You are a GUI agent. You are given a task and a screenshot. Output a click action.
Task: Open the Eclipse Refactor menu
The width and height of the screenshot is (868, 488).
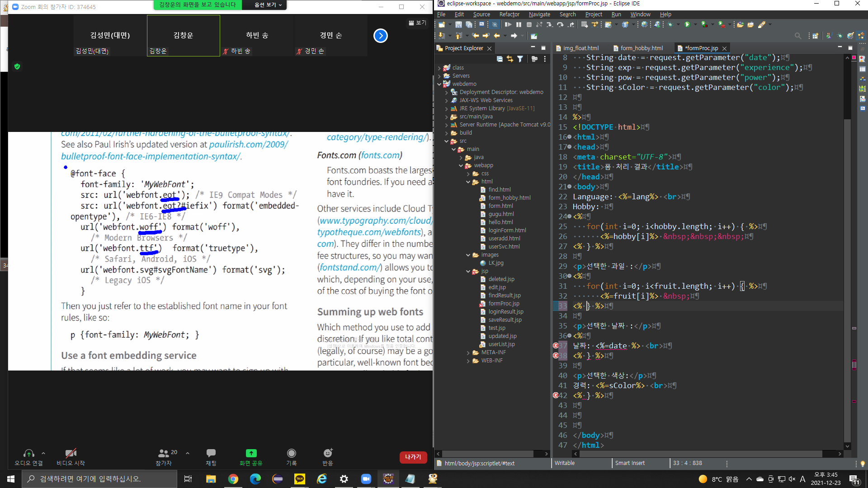point(509,14)
